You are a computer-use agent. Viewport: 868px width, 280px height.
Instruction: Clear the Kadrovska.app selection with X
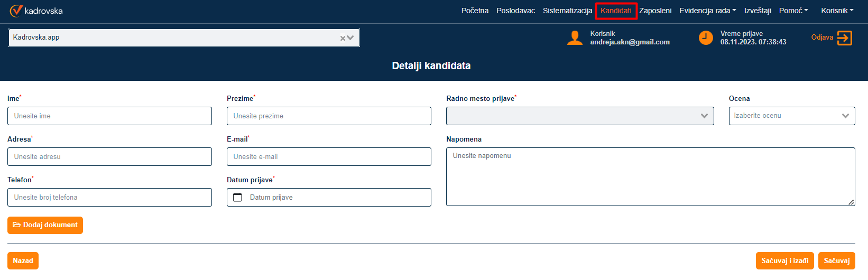[x=342, y=38]
